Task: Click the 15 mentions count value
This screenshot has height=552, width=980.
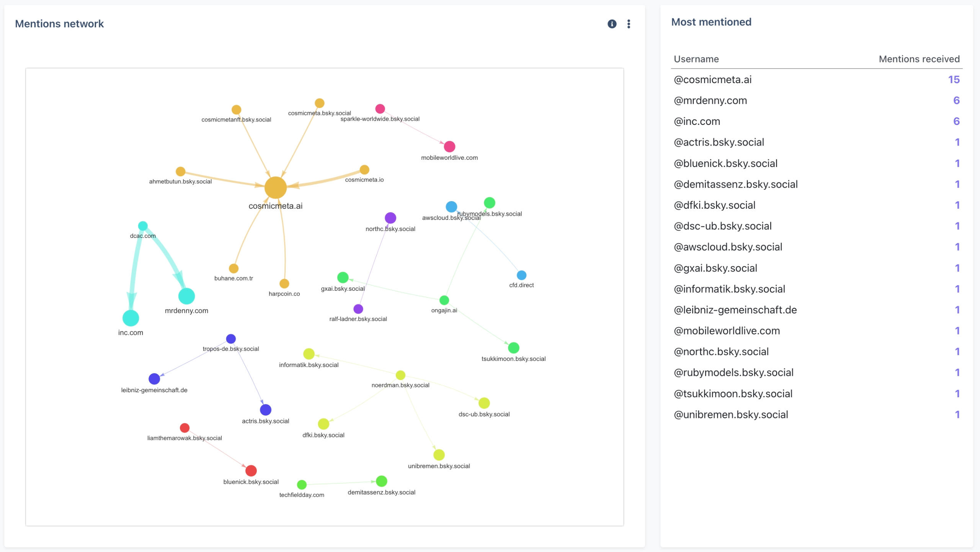Action: coord(953,80)
